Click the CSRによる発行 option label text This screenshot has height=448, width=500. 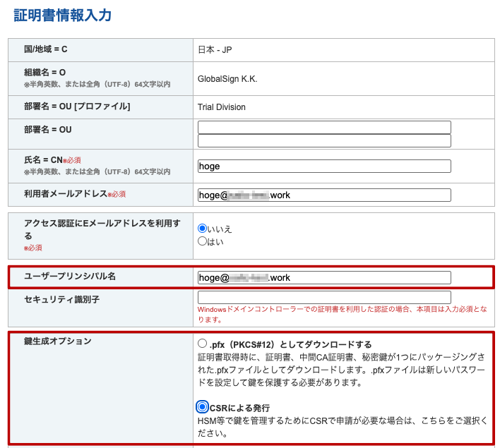[239, 408]
